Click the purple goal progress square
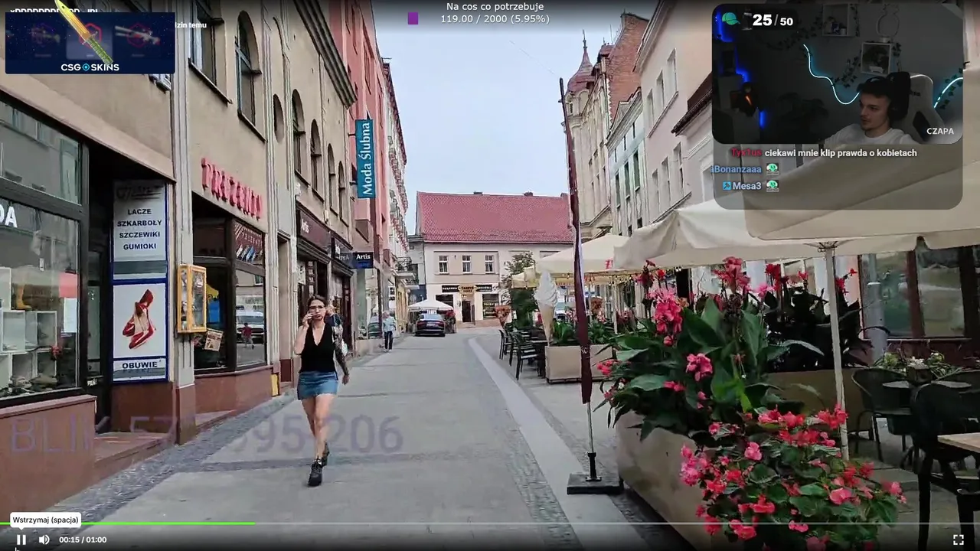Image resolution: width=980 pixels, height=551 pixels. (413, 18)
